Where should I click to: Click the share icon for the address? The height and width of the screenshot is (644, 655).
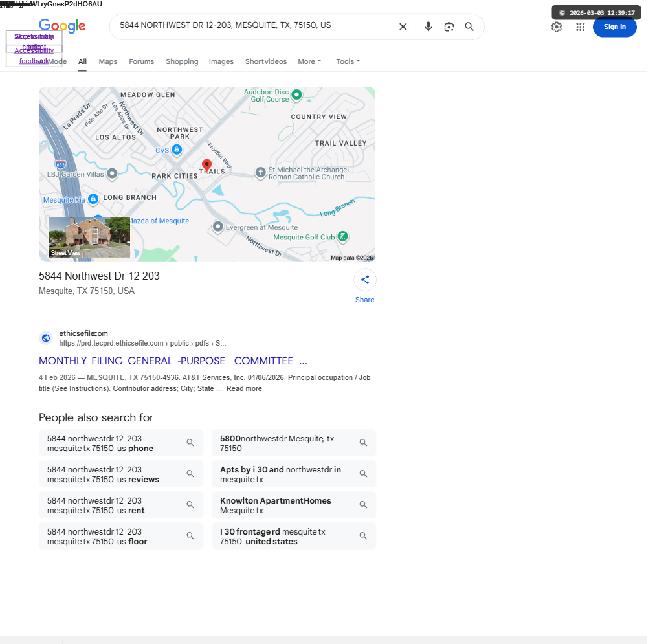coord(364,280)
